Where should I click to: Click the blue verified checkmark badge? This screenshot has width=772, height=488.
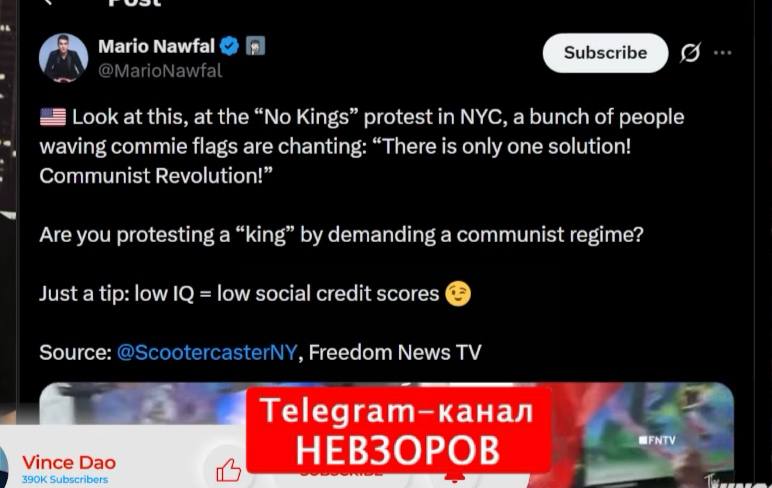click(229, 46)
